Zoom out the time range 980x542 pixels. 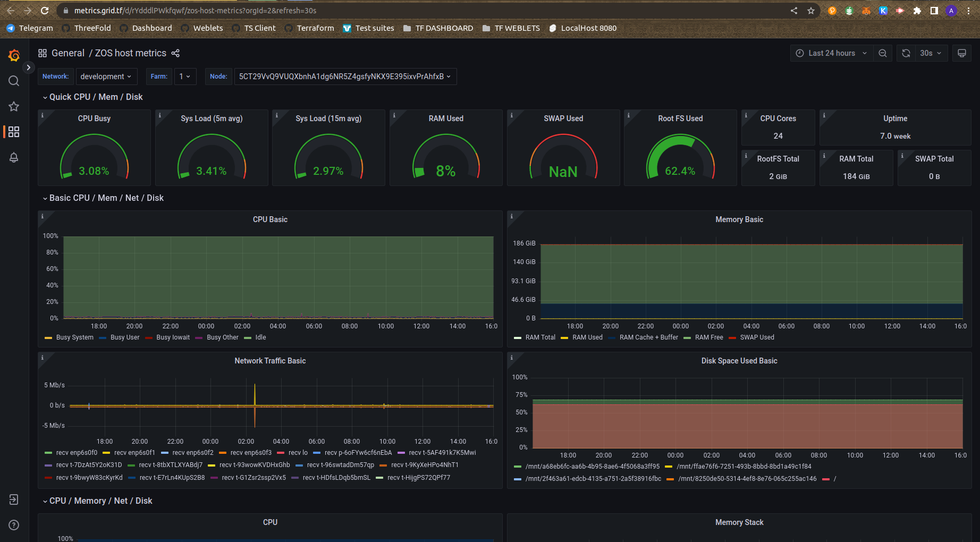[x=883, y=53]
